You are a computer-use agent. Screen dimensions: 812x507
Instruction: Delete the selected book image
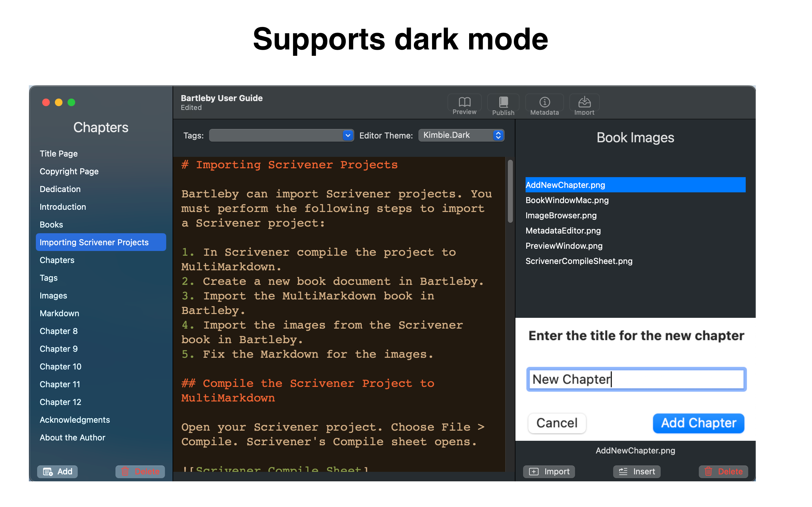tap(723, 472)
